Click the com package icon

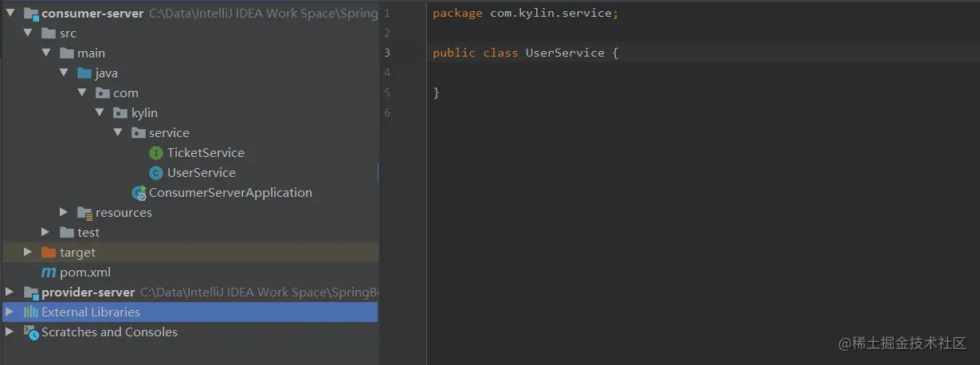pos(103,93)
